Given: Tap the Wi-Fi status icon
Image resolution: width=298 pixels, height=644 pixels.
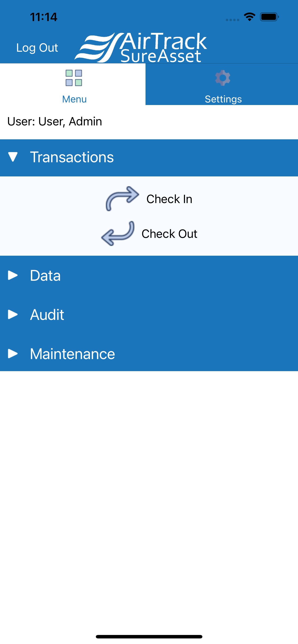Looking at the screenshot, I should [x=249, y=17].
